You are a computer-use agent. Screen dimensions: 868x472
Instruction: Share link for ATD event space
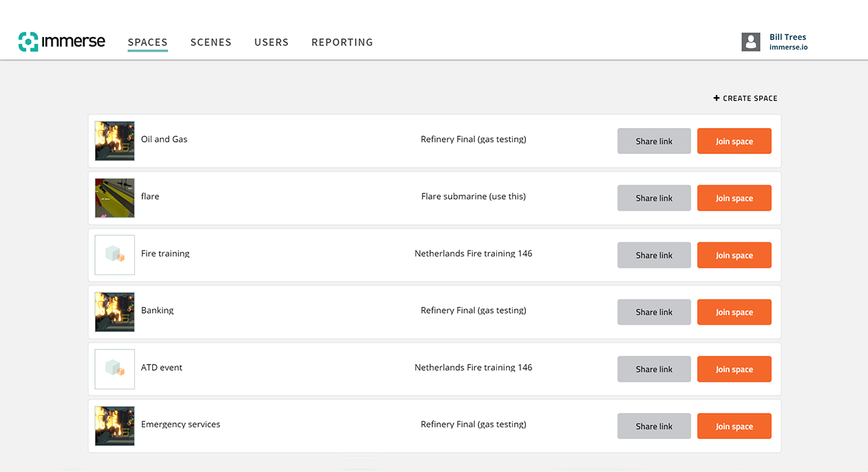pyautogui.click(x=654, y=369)
